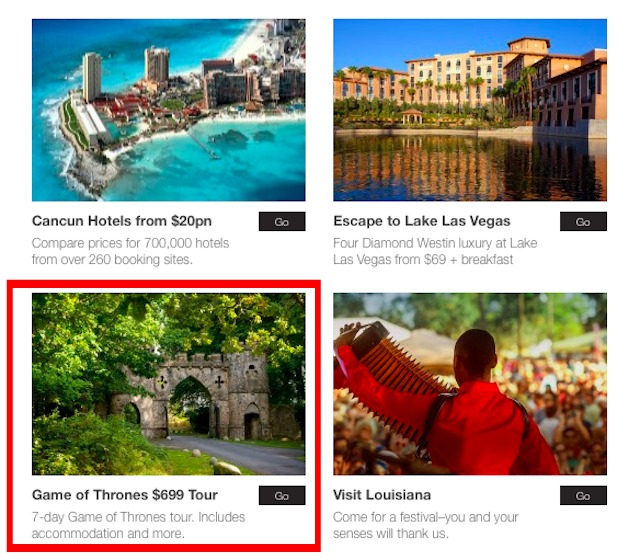Click the stone castle gate photo
The width and height of the screenshot is (640, 560).
point(169,384)
